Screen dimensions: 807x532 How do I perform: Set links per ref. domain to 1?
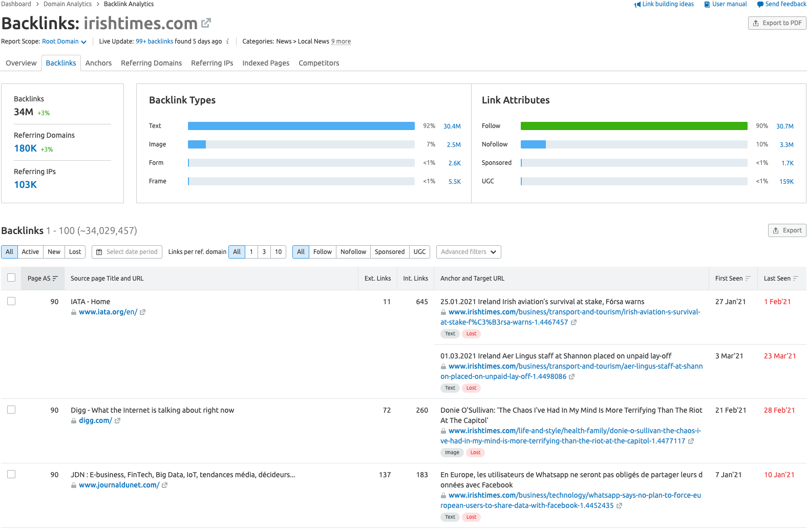251,252
